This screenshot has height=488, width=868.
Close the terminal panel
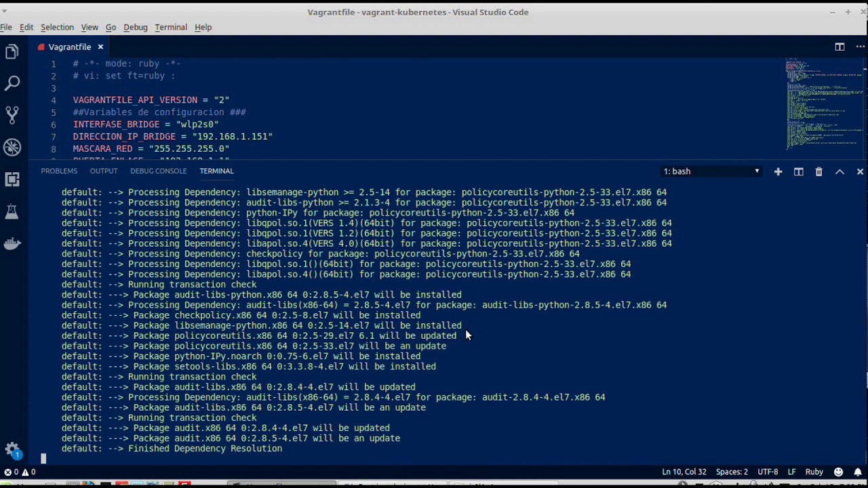pyautogui.click(x=860, y=171)
